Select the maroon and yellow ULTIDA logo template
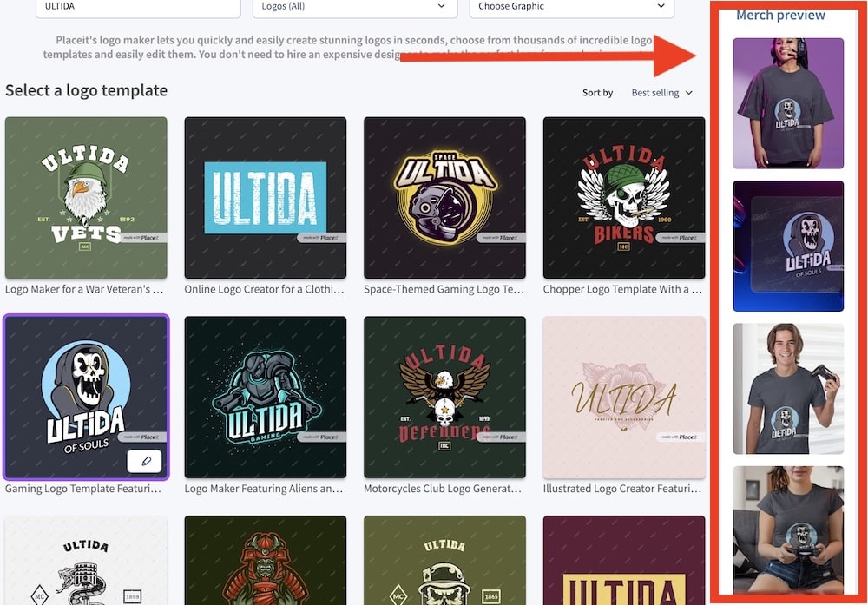Screen dimensions: 868x605 tap(624, 560)
